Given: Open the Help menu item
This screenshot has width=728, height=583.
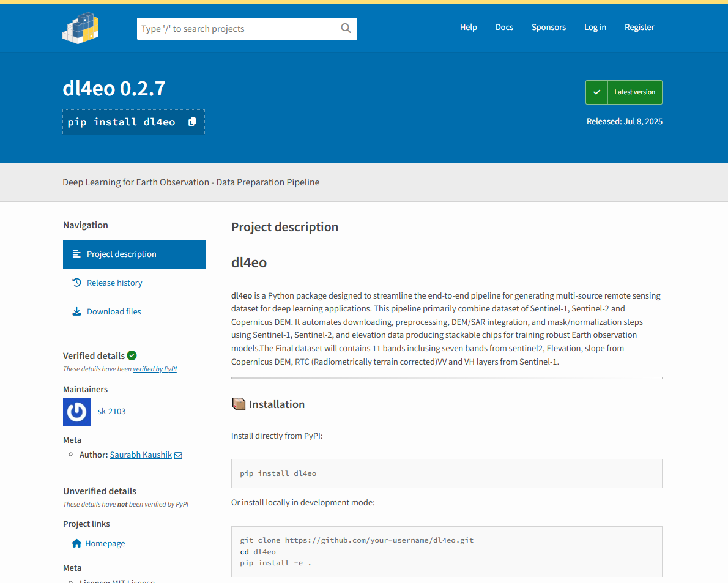Looking at the screenshot, I should (x=469, y=27).
